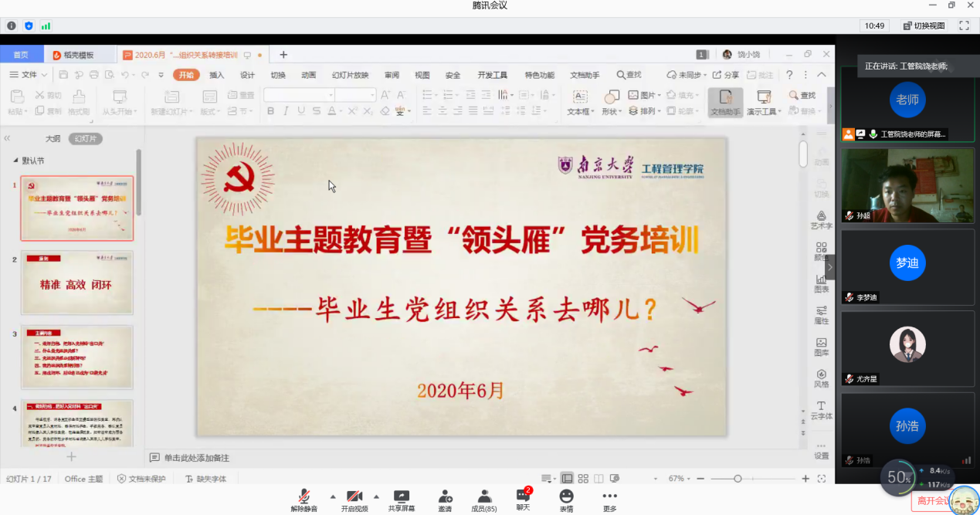980x515 pixels.
Task: Collapse the 默认节 section in slide panel
Action: (x=16, y=161)
